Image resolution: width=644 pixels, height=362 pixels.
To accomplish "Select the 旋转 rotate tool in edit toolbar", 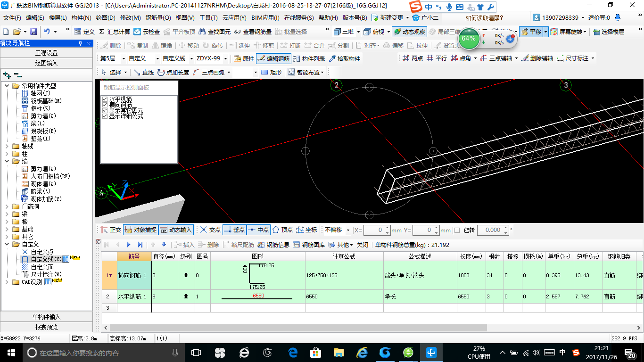I will click(213, 45).
